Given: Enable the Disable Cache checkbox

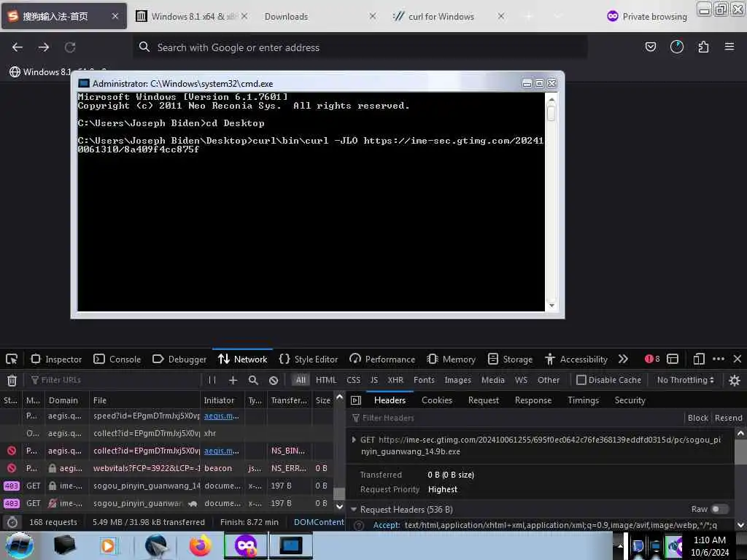Looking at the screenshot, I should 581,380.
